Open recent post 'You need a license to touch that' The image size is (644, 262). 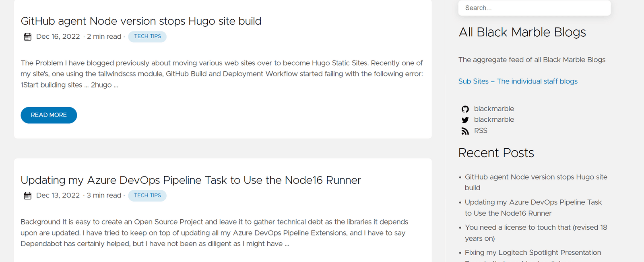[x=536, y=228]
